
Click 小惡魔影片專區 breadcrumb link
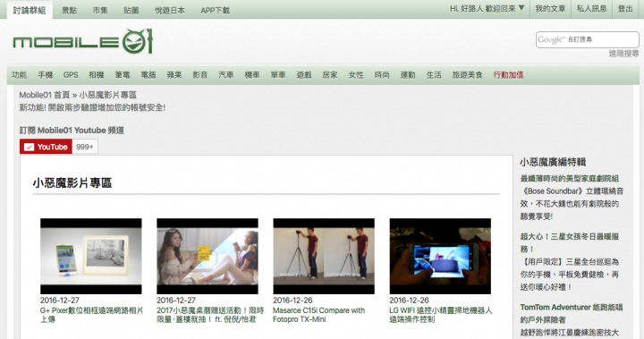108,95
